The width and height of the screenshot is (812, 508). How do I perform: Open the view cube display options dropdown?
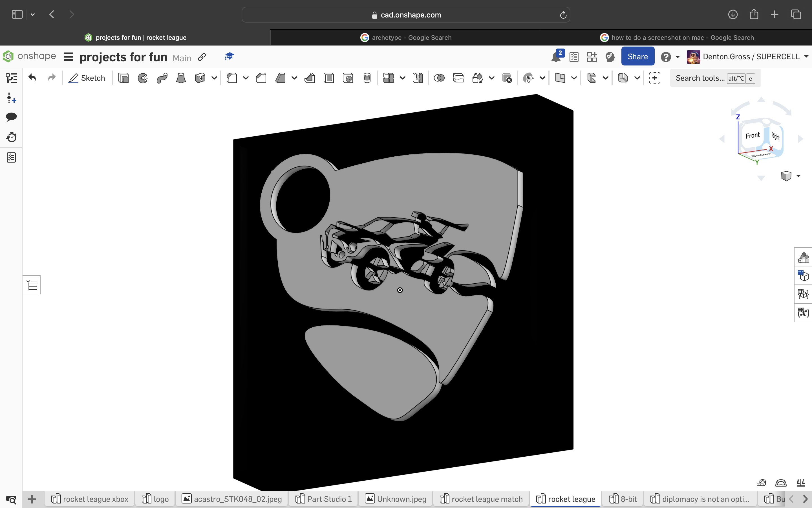798,176
